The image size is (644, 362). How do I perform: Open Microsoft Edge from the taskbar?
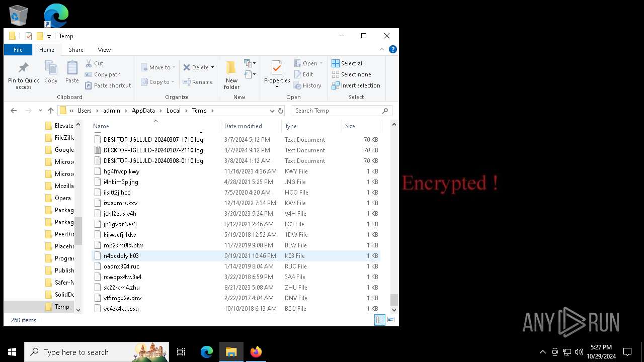pyautogui.click(x=207, y=352)
